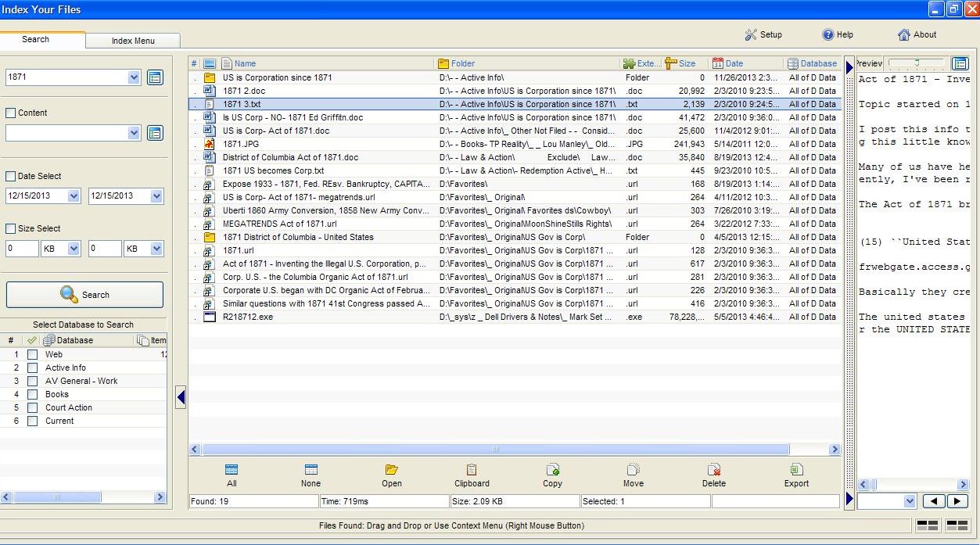Copy results to Clipboard icon
The image size is (980, 545).
click(x=472, y=470)
